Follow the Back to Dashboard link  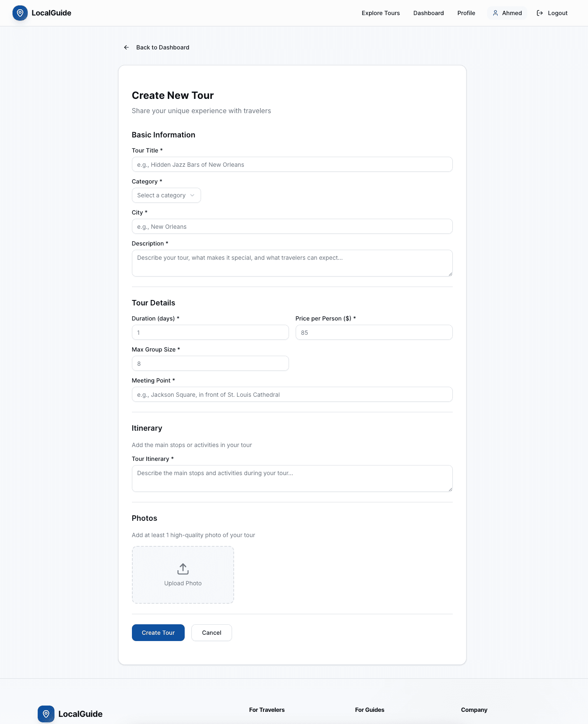coord(162,47)
